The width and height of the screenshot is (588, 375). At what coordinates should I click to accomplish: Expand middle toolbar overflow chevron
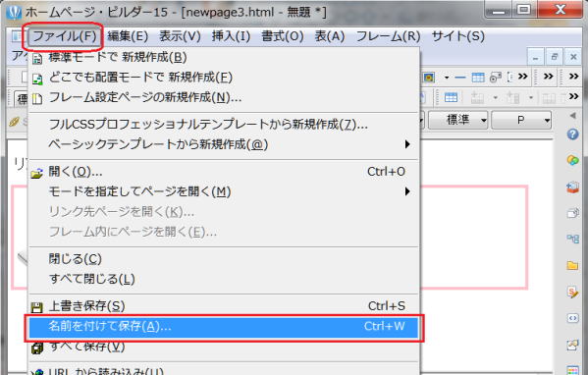(549, 77)
